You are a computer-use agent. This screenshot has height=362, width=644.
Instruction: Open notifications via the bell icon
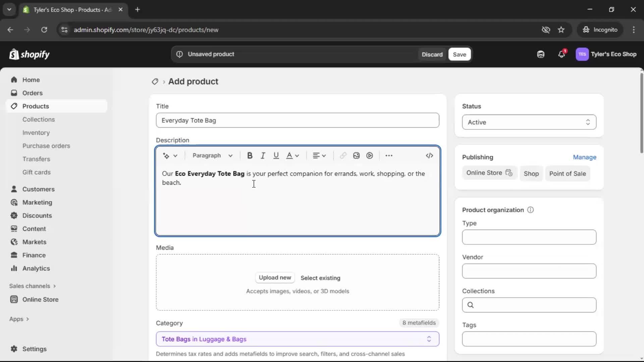tap(562, 54)
